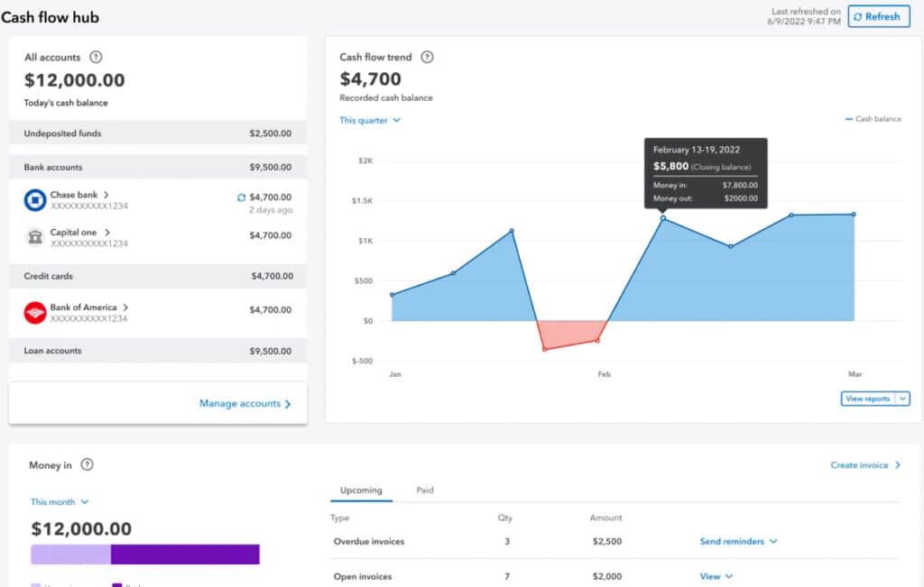Screen dimensions: 924x587
Task: Open the This month dropdown
Action: [59, 501]
